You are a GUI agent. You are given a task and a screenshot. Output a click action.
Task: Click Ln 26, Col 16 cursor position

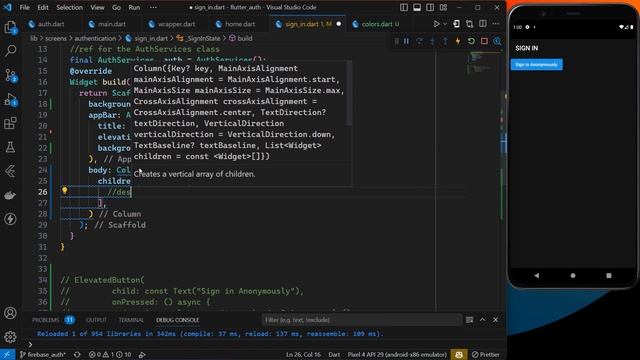click(x=303, y=354)
